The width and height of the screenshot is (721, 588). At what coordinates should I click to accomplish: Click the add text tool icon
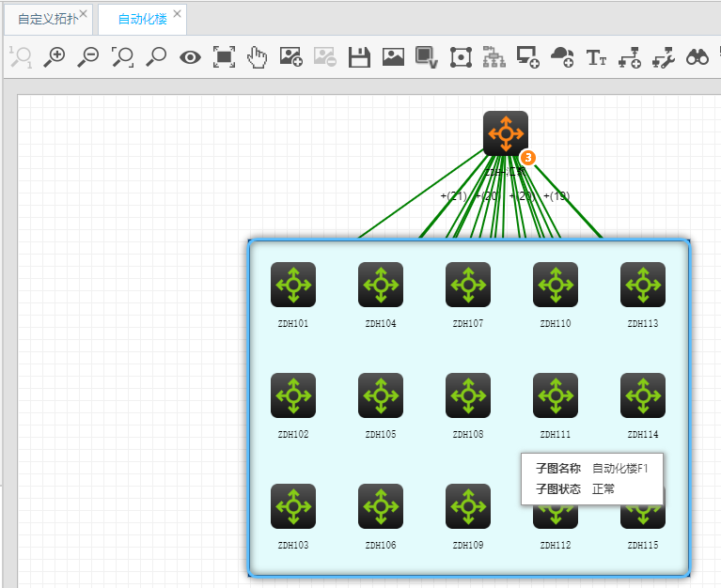(x=596, y=57)
